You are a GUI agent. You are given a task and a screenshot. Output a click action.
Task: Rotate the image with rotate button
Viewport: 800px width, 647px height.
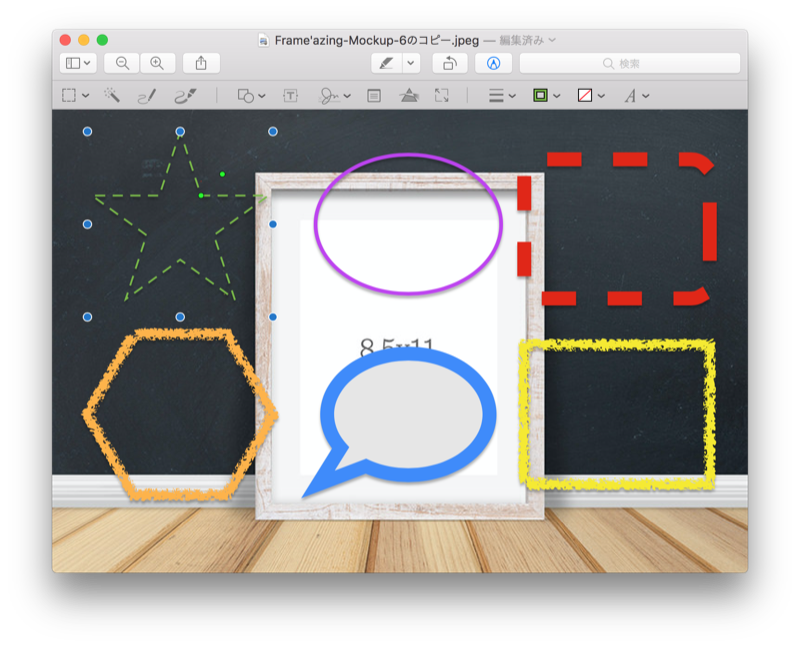[449, 63]
